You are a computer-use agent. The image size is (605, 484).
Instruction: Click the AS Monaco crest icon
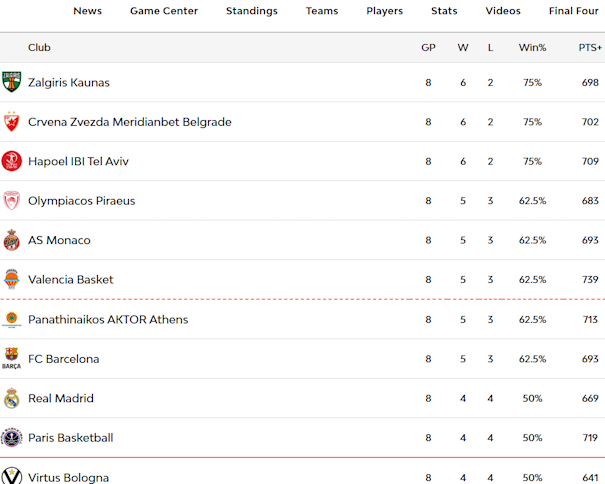pos(11,240)
